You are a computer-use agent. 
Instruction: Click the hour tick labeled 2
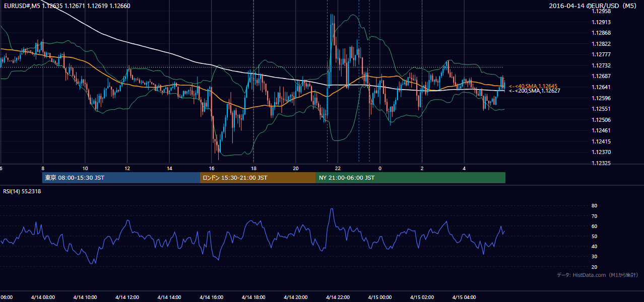click(x=422, y=168)
